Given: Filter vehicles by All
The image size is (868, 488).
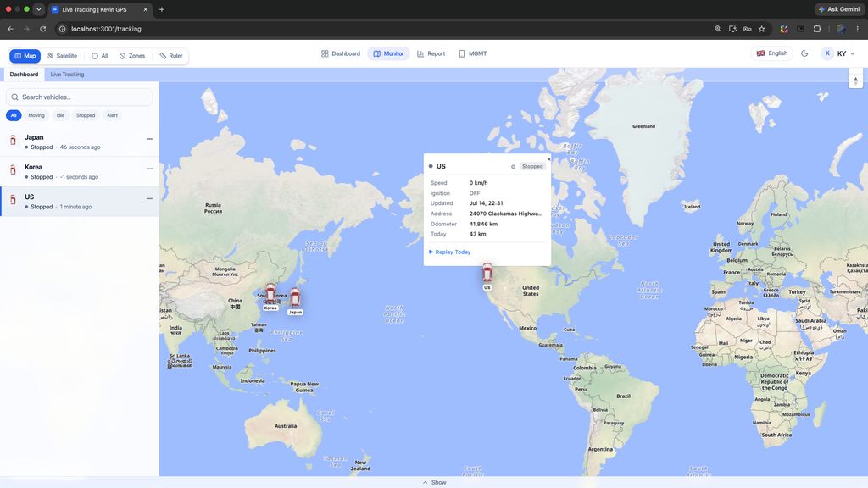Looking at the screenshot, I should 14,115.
